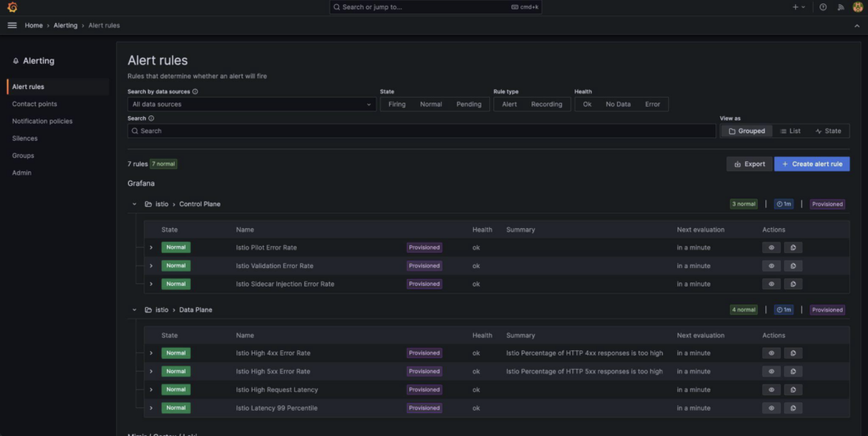Click the alert rules Search field
Image resolution: width=868 pixels, height=436 pixels.
421,131
